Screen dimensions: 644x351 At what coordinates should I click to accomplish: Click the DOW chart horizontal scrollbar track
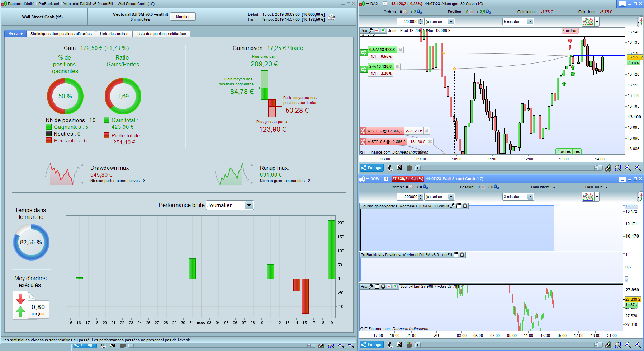tap(507, 345)
